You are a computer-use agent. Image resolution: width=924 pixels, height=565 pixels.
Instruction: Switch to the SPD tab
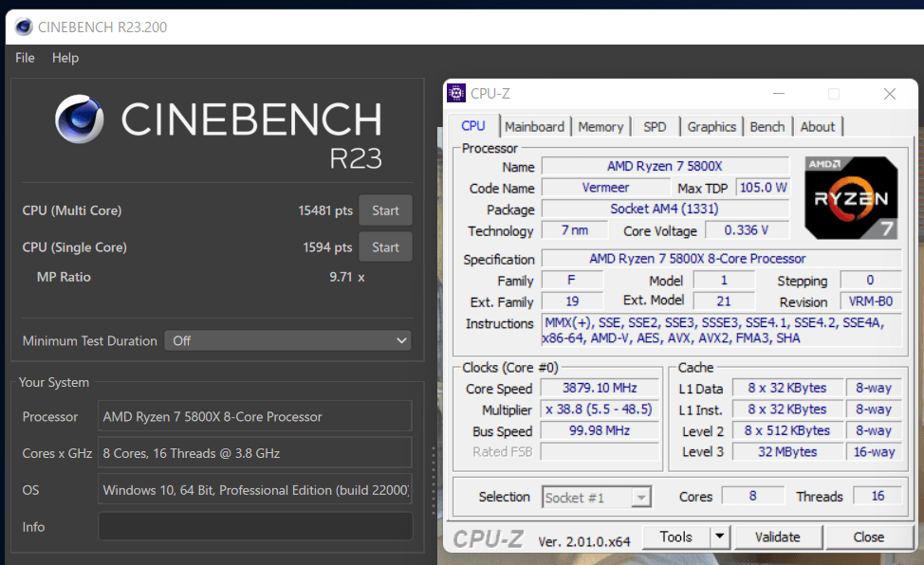point(655,127)
